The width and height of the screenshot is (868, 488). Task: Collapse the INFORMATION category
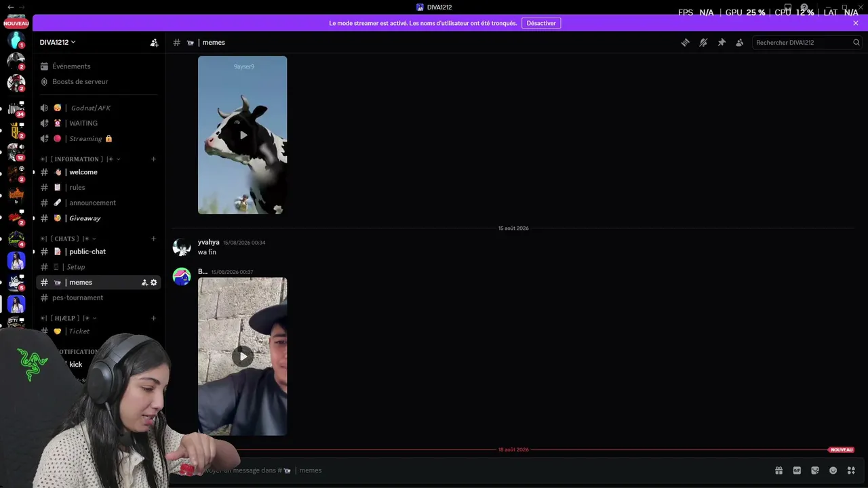click(80, 159)
